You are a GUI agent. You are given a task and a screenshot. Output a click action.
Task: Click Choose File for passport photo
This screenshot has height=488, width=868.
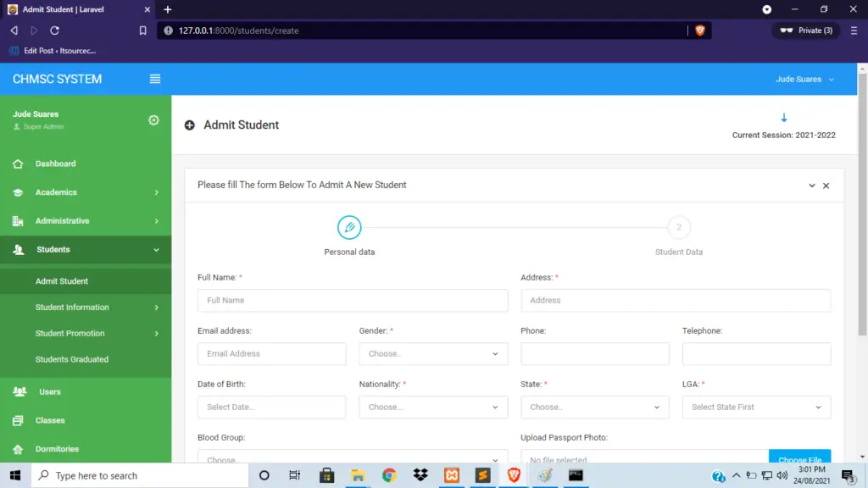point(799,458)
